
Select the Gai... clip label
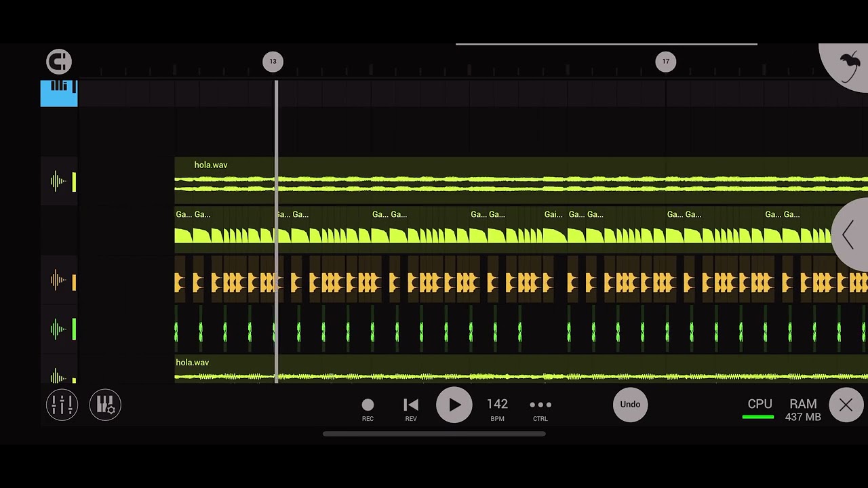point(553,214)
